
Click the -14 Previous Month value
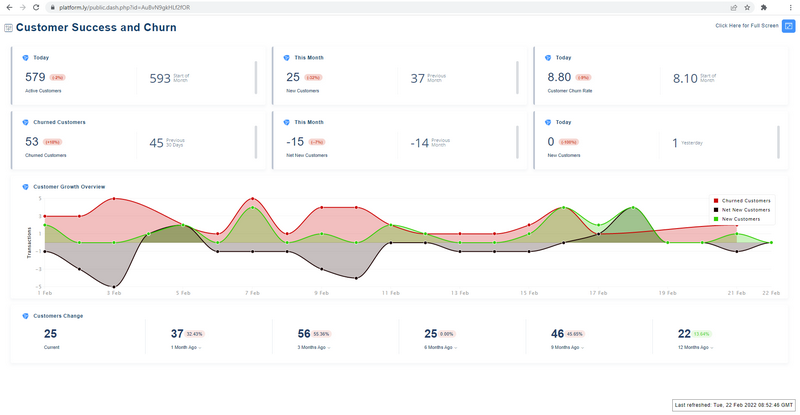pos(419,143)
